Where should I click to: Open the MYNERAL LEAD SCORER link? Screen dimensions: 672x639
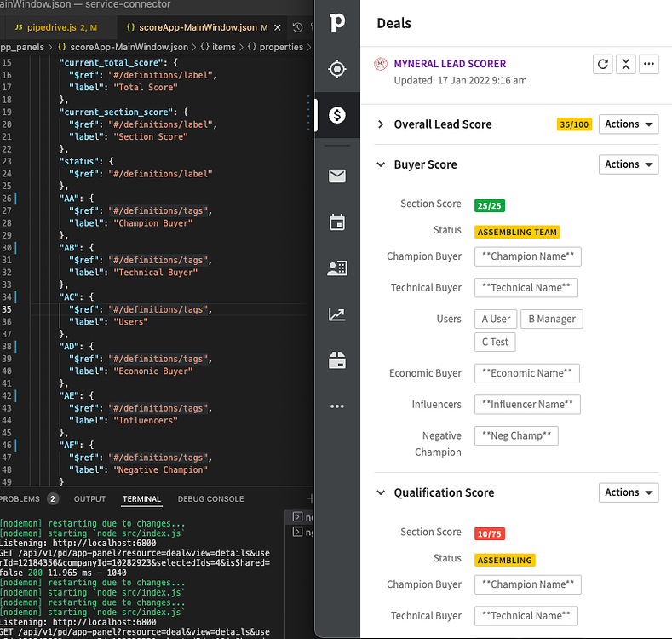tap(450, 64)
